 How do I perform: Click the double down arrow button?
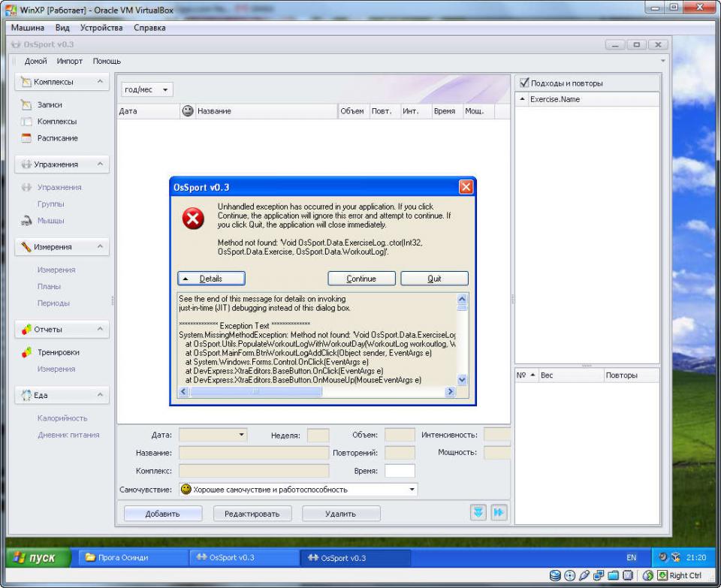point(478,513)
